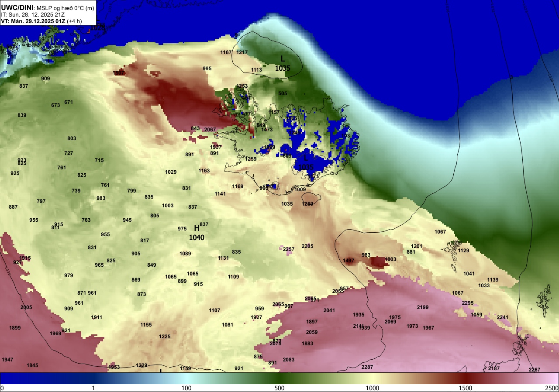The width and height of the screenshot is (559, 392).
Task: Select the map value 2187
Action: 494,368
